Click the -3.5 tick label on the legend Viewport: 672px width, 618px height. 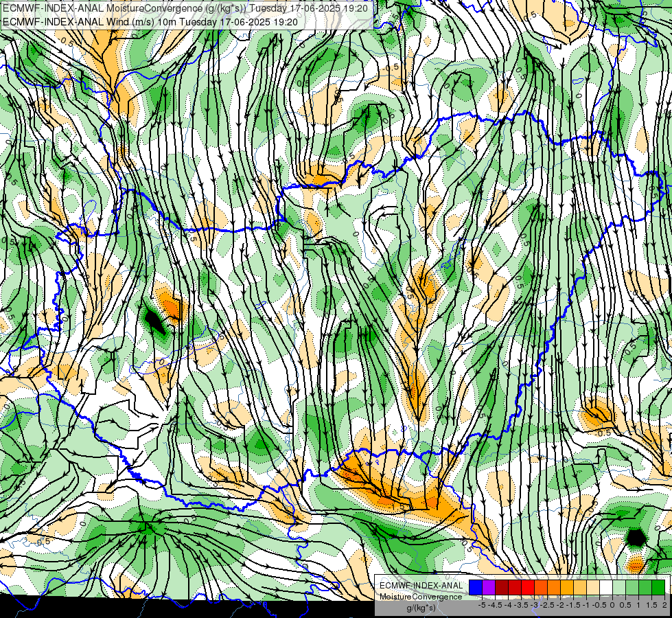coord(521,605)
